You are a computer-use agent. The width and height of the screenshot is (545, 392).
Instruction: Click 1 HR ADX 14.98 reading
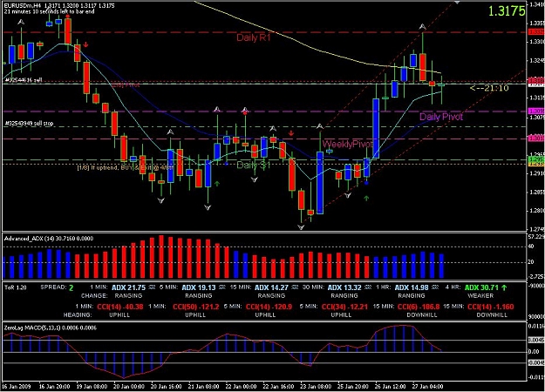coord(412,287)
